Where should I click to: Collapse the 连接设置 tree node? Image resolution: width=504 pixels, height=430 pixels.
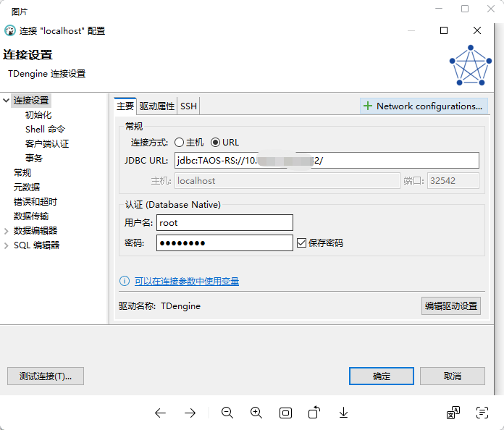pos(6,101)
